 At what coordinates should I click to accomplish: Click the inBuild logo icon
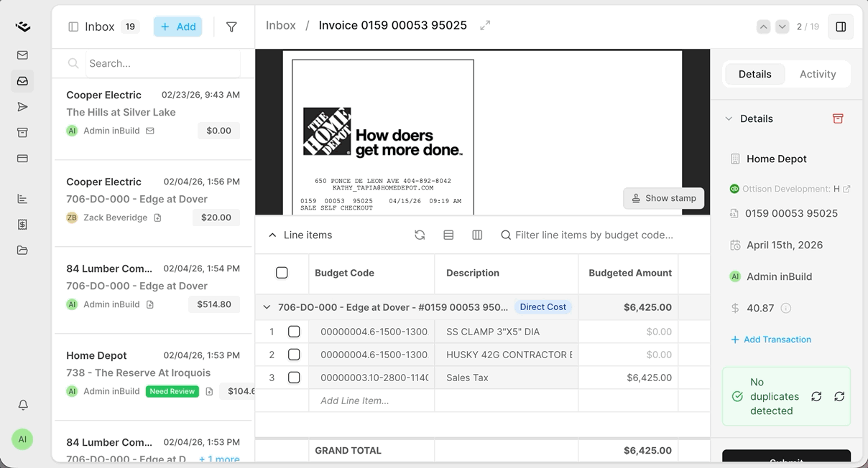point(23,27)
